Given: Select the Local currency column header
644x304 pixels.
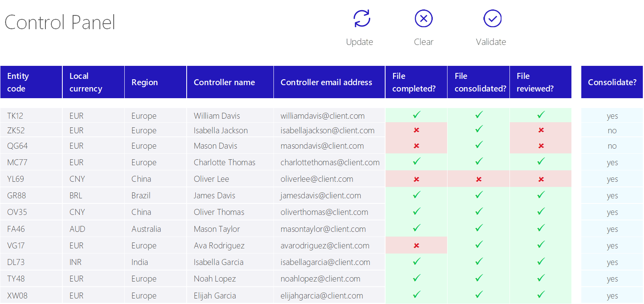Looking at the screenshot, I should pos(94,82).
